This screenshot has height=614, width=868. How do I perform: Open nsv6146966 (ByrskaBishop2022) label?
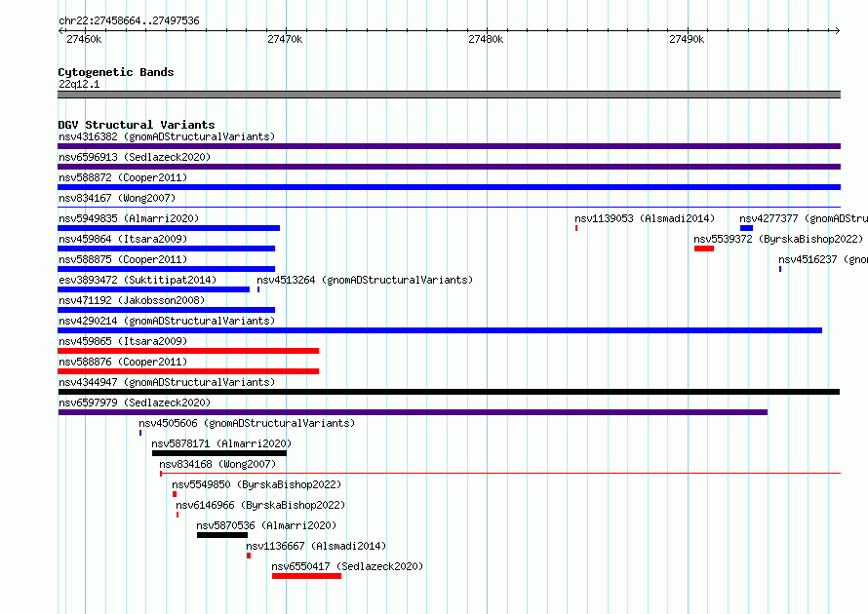click(260, 505)
